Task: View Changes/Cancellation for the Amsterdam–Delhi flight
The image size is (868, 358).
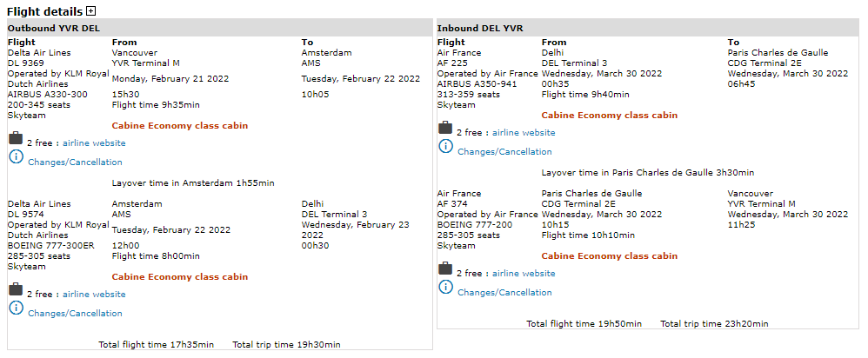Action: 75,314
